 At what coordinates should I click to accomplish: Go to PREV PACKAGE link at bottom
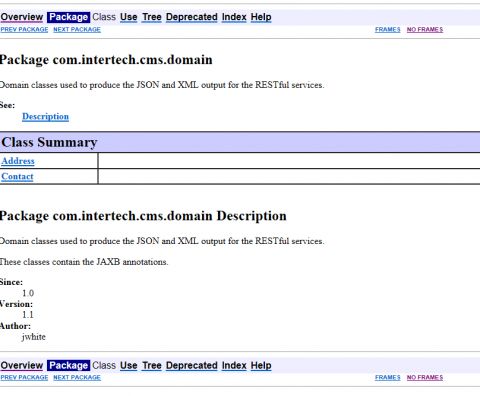(24, 378)
